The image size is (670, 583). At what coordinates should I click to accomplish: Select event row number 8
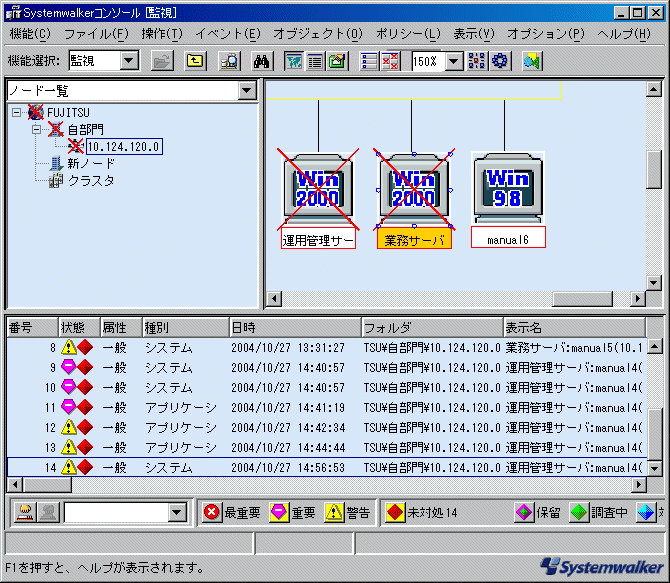pyautogui.click(x=326, y=348)
